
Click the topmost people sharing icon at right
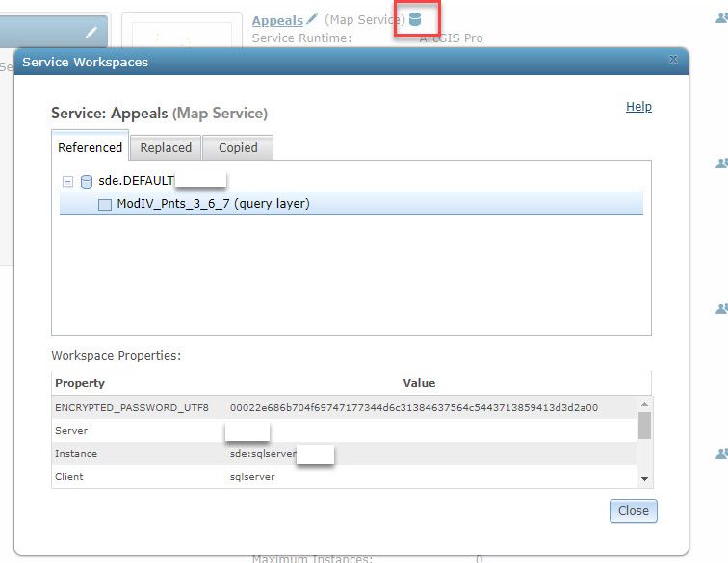pos(721,18)
